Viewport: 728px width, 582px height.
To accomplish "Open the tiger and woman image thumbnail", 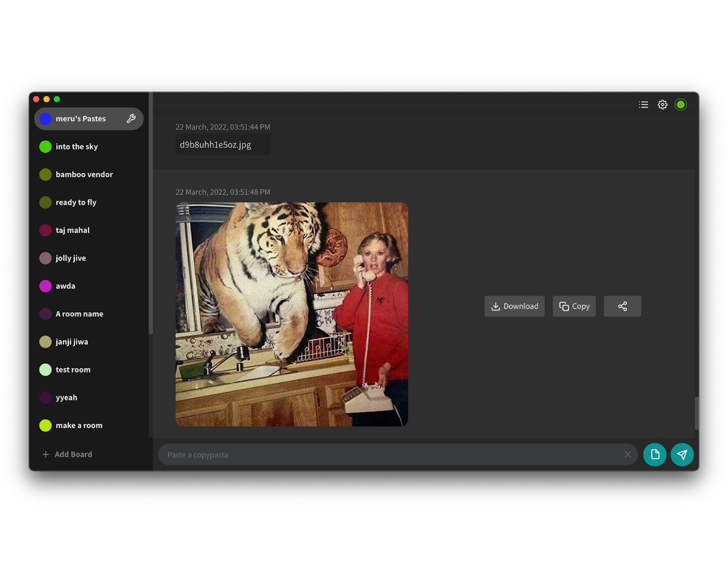I will tap(292, 314).
